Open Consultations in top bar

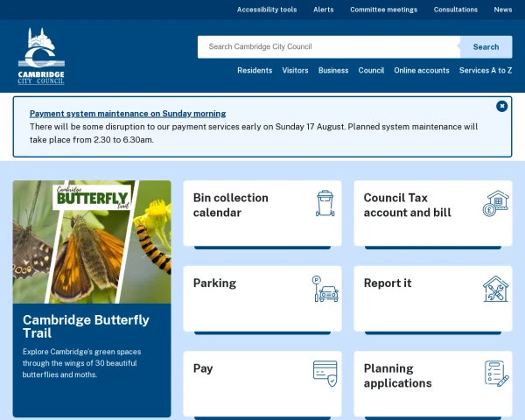[x=456, y=10]
